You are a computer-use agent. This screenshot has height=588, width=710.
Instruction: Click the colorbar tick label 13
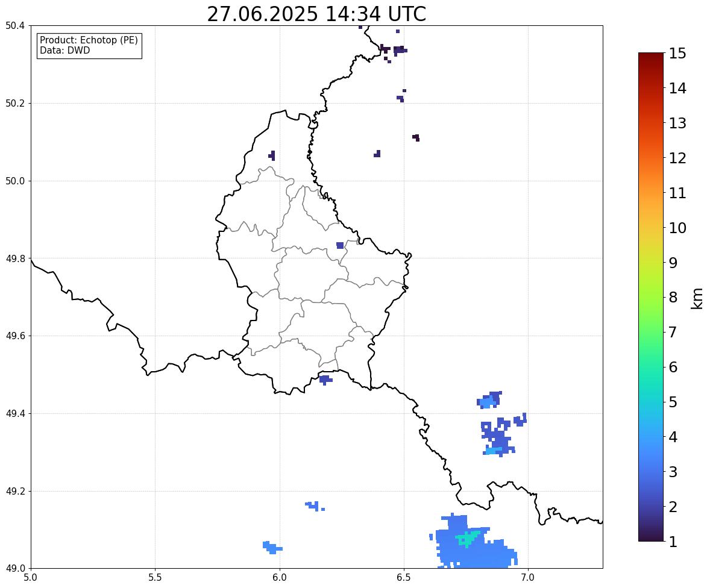[677, 123]
